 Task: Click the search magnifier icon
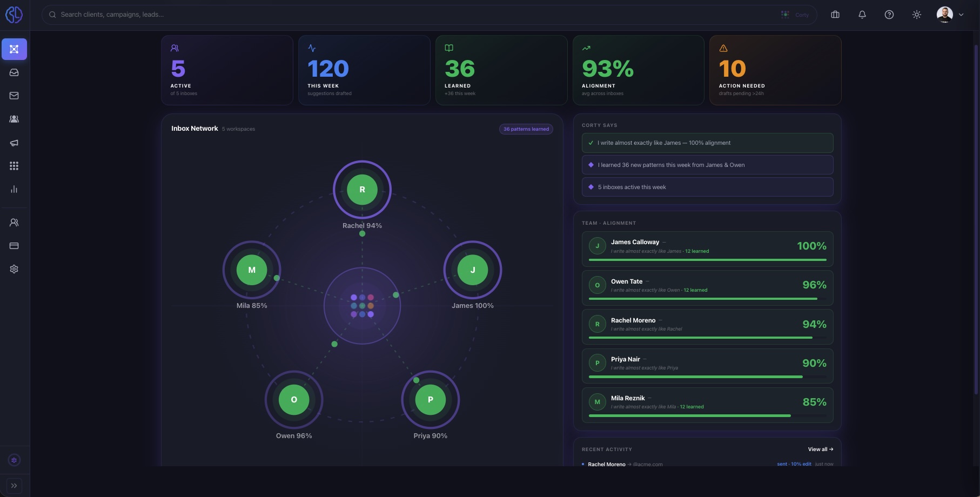[x=52, y=15]
